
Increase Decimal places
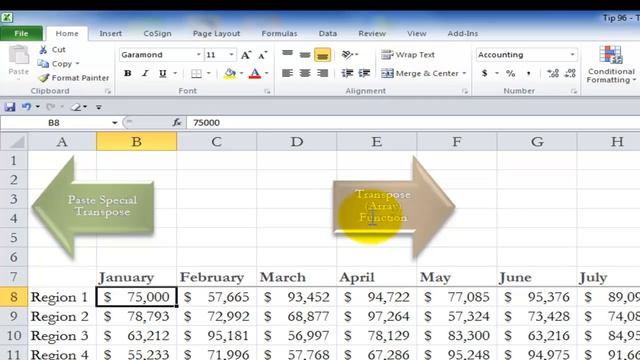[553, 73]
